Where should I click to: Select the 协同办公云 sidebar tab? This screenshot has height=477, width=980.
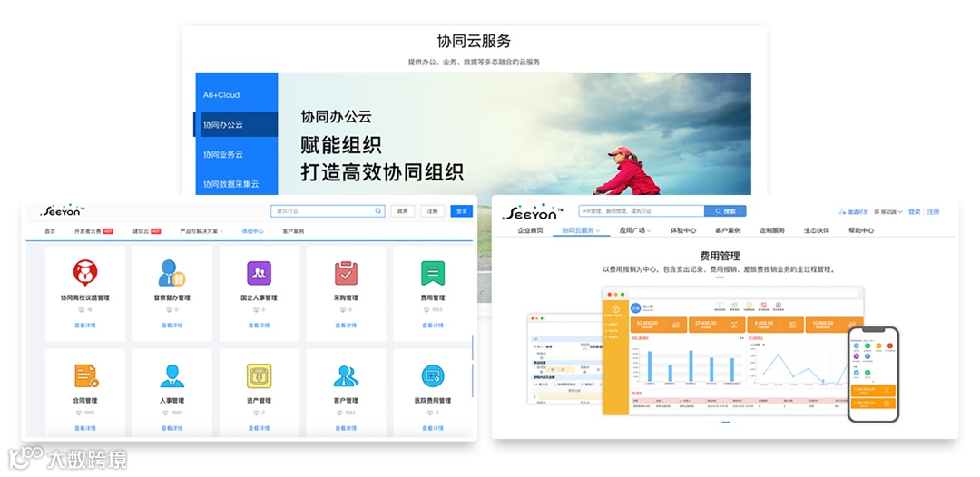(x=236, y=125)
